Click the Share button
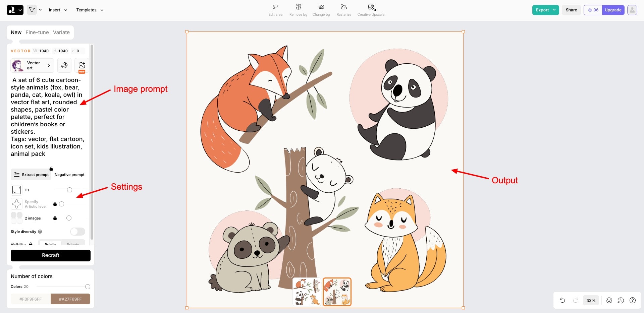 (571, 10)
